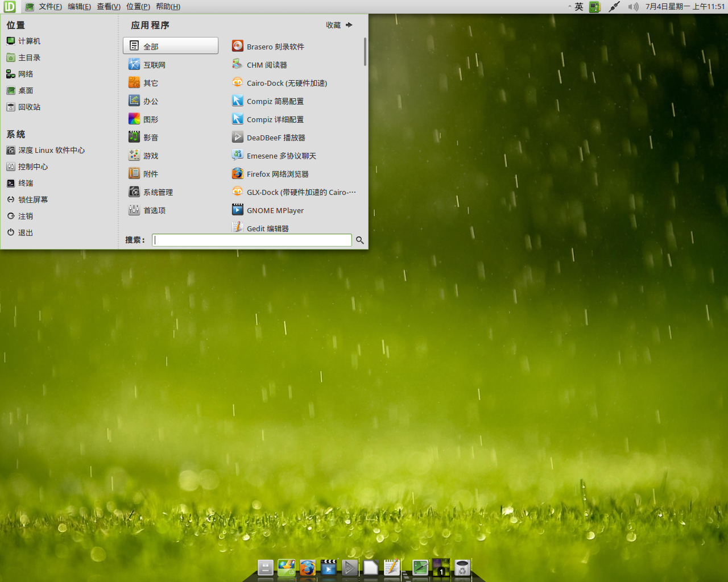Click the network connection plug icon in the panel
The width and height of the screenshot is (728, 582).
tap(614, 7)
